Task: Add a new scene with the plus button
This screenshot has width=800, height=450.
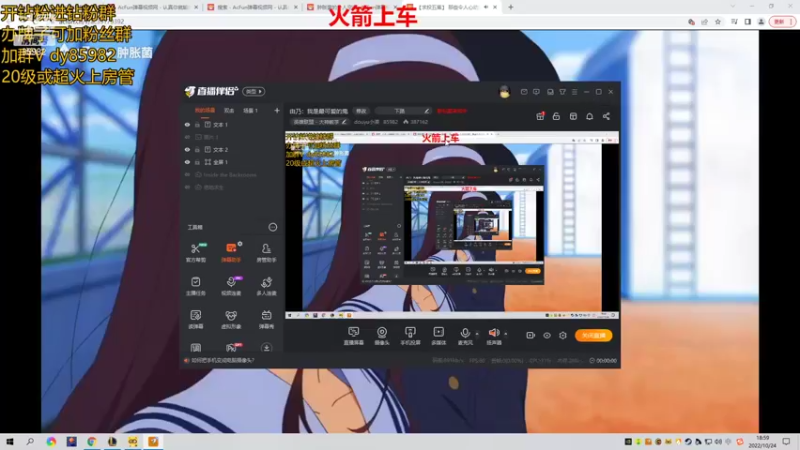Action: (x=277, y=110)
